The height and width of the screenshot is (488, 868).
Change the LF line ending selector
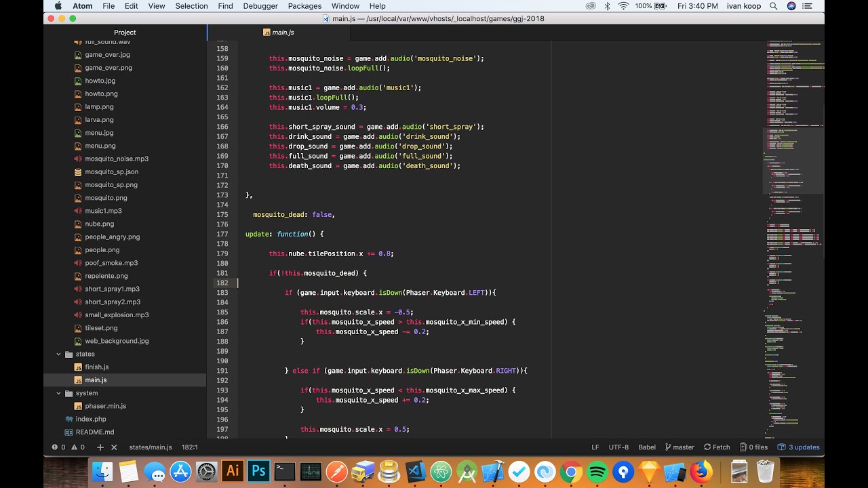click(x=595, y=447)
